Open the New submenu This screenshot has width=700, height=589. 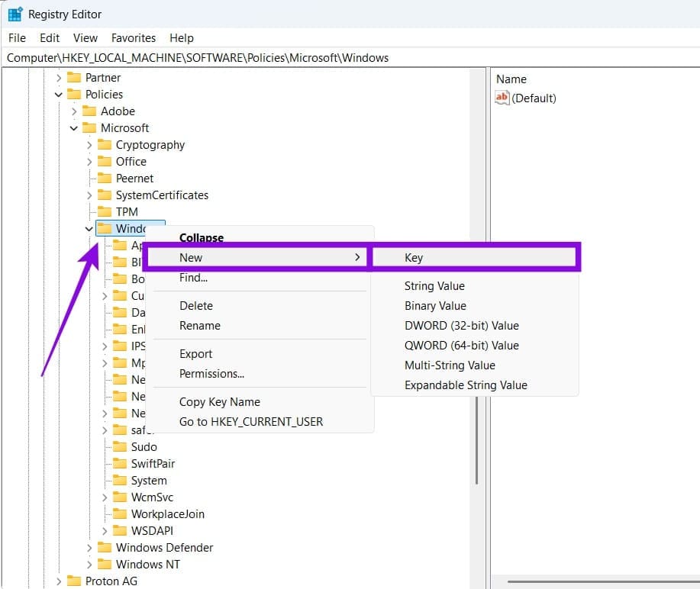[257, 257]
